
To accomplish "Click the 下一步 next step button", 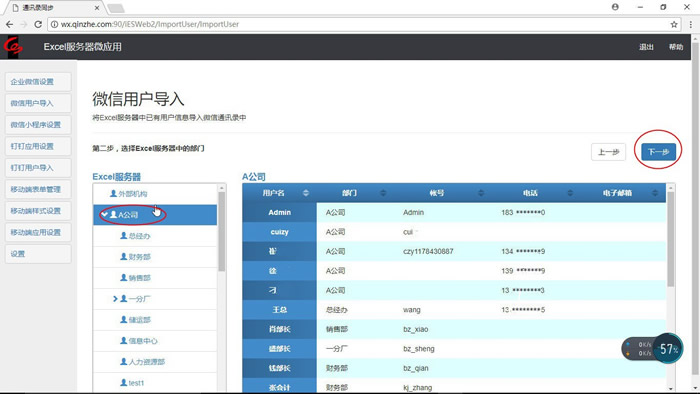I will click(658, 152).
